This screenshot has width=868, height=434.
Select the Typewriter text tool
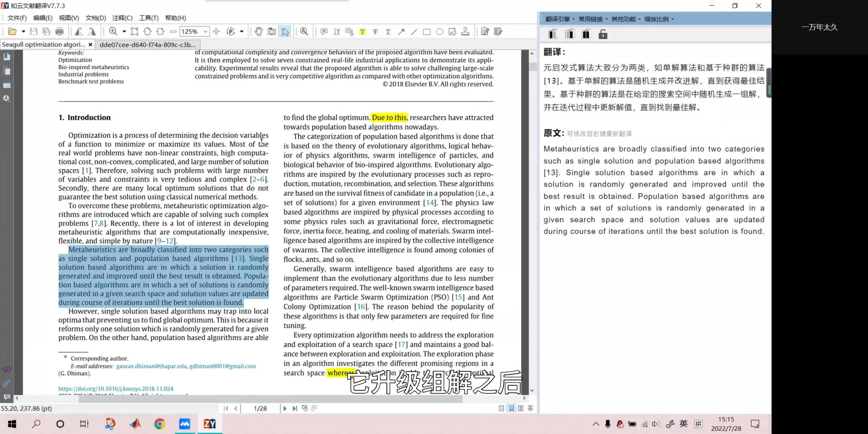click(337, 32)
